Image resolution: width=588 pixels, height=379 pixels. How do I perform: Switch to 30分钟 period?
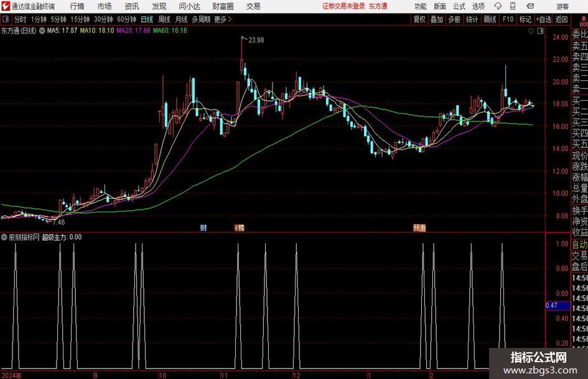point(103,19)
